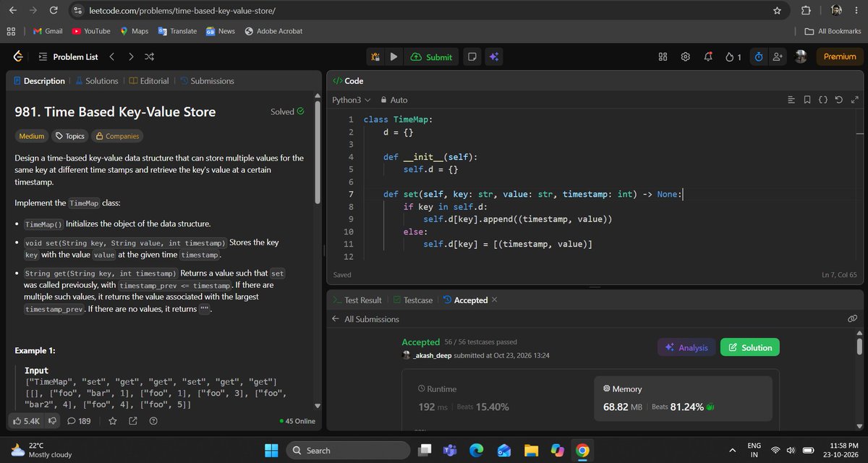Screen dimensions: 868x463
Task: Click the Premium button
Action: point(839,56)
